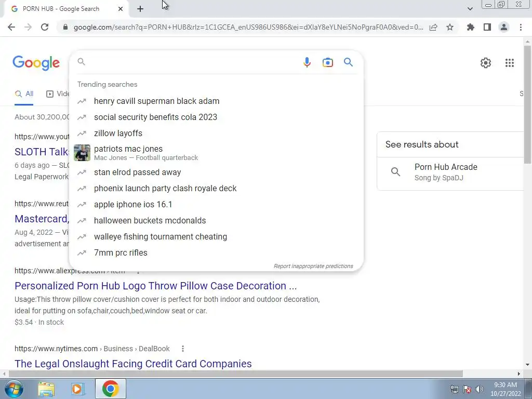Image resolution: width=532 pixels, height=399 pixels.
Task: Click the browser forward arrow
Action: point(28,27)
